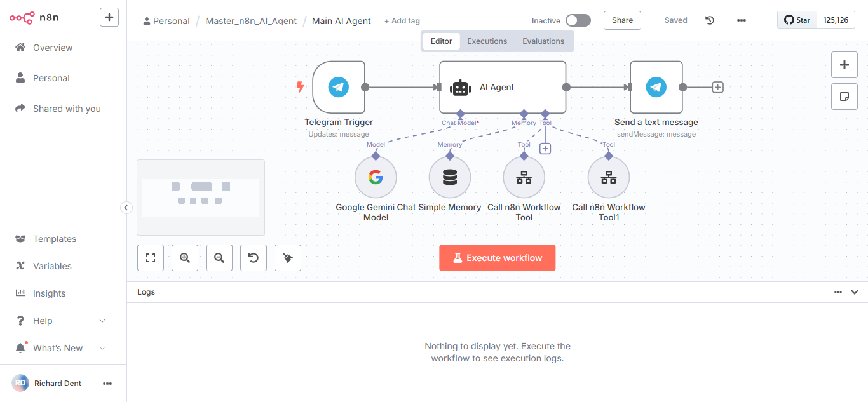Click the Add tag link
Image resolution: width=868 pixels, height=402 pixels.
402,21
